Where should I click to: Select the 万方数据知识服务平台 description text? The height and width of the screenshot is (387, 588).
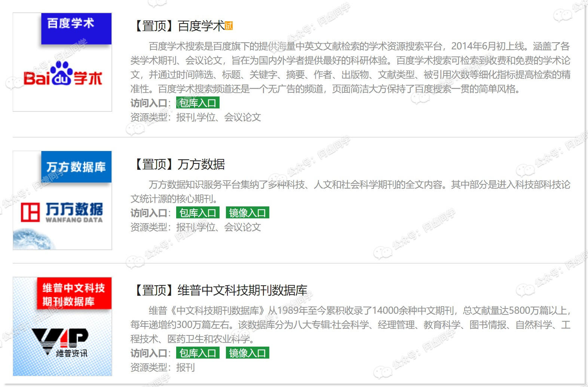[x=350, y=191]
